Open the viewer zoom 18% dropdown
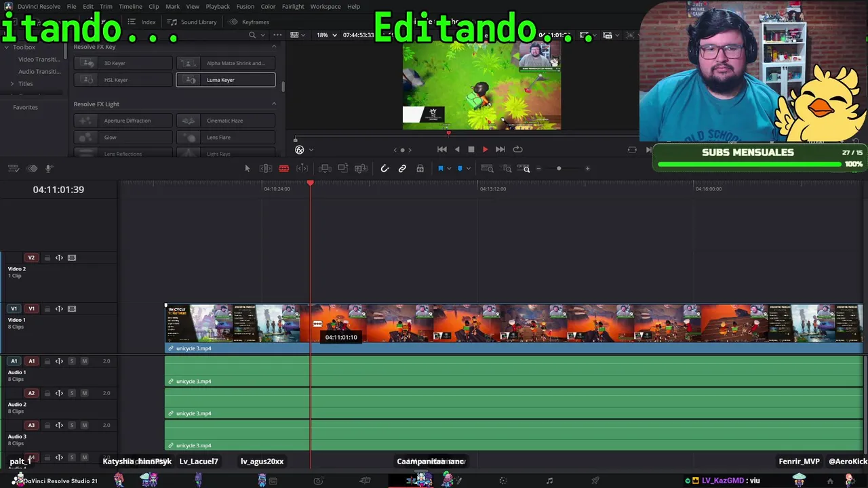The image size is (868, 488). tap(327, 35)
